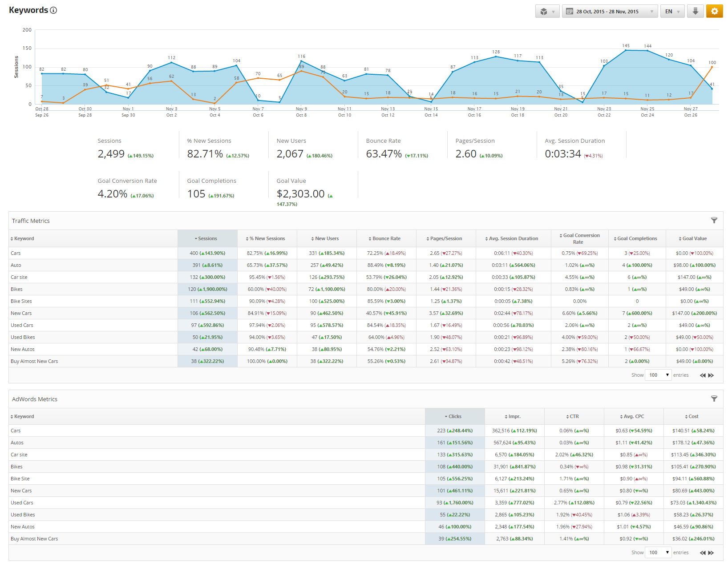728x568 pixels.
Task: Sort Traffic Metrics by Bounce Rate column
Action: (386, 239)
